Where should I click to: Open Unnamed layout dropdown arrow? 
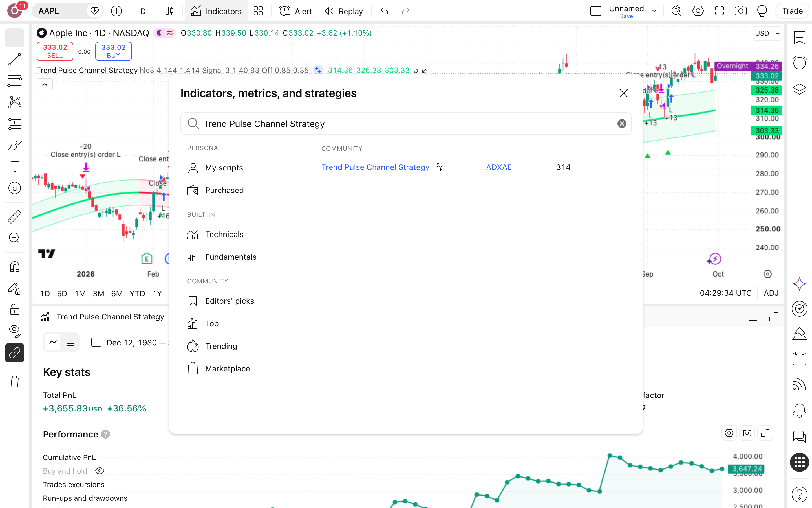pyautogui.click(x=654, y=11)
